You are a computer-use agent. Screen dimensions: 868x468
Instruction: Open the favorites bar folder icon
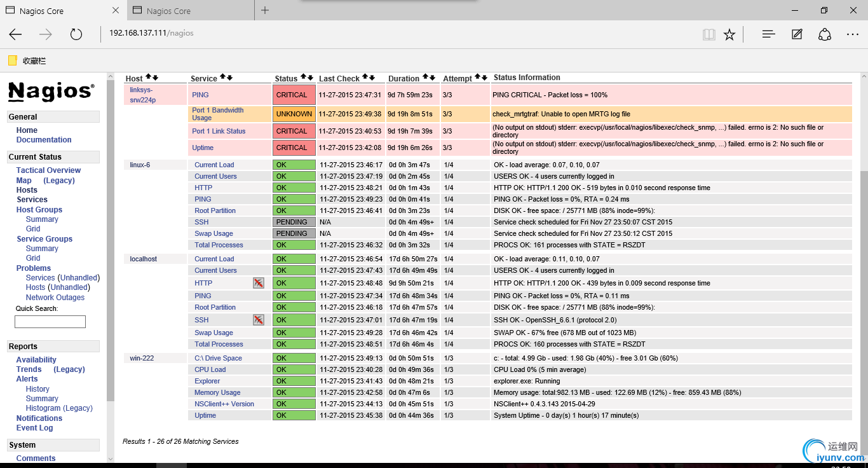13,60
